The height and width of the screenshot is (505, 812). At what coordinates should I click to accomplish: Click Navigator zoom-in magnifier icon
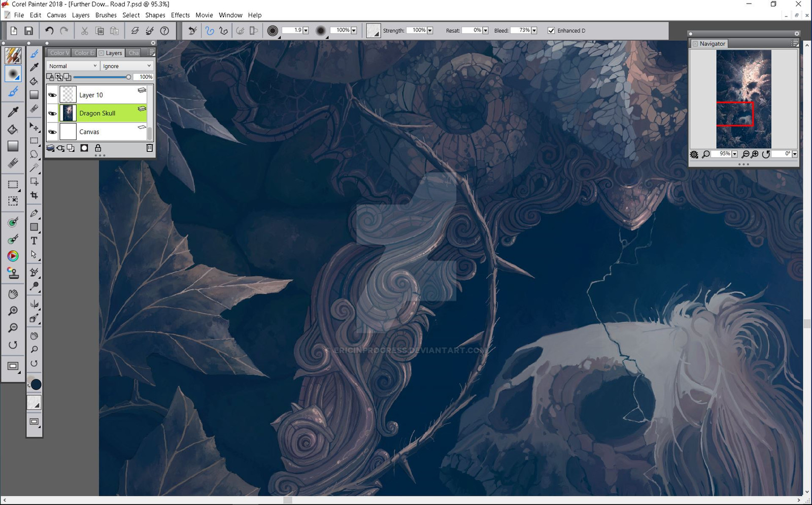click(x=755, y=154)
